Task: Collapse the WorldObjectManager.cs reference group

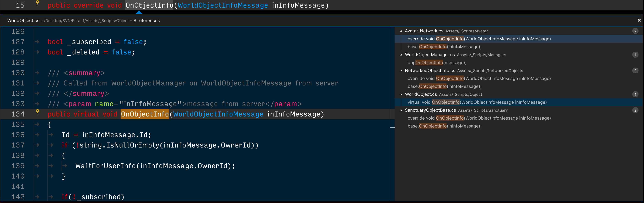Action: pos(401,55)
